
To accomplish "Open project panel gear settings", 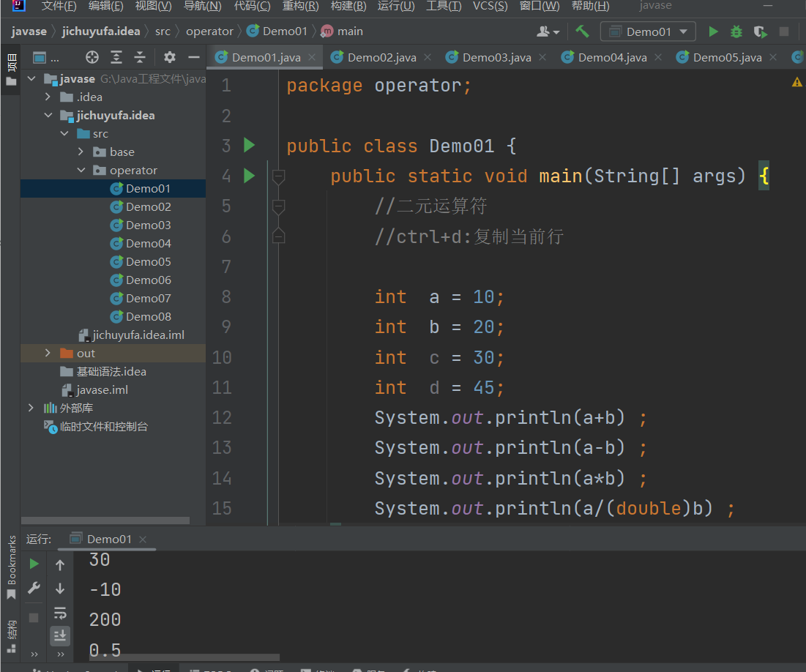I will point(170,57).
